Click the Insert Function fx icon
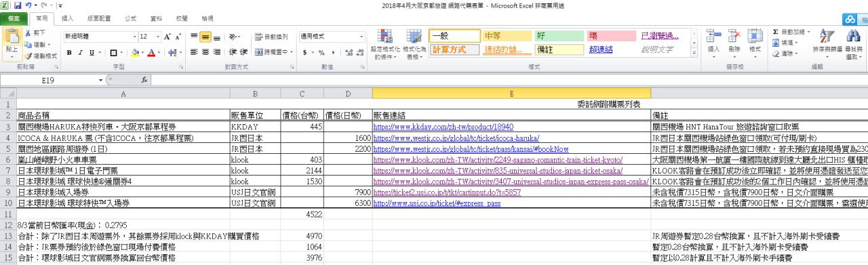Screen dimensions: 868x265 pos(144,80)
